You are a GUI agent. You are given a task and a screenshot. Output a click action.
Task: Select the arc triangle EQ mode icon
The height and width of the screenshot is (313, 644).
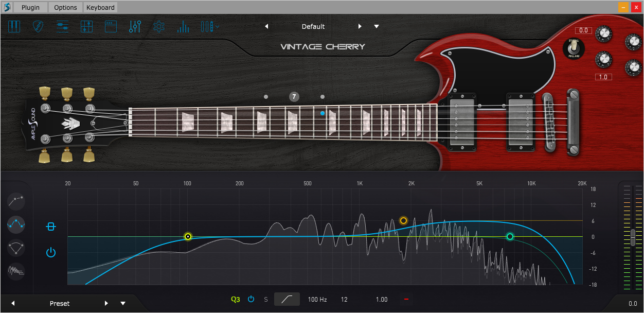click(x=16, y=248)
